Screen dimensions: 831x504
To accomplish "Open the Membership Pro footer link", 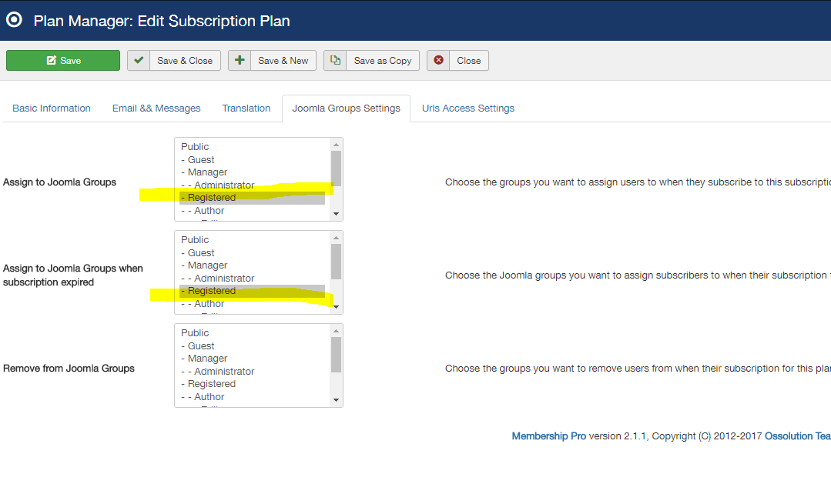I will [548, 436].
